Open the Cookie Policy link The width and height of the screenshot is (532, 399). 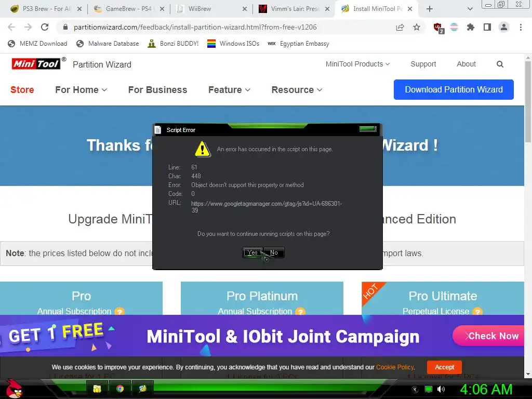[x=395, y=367]
